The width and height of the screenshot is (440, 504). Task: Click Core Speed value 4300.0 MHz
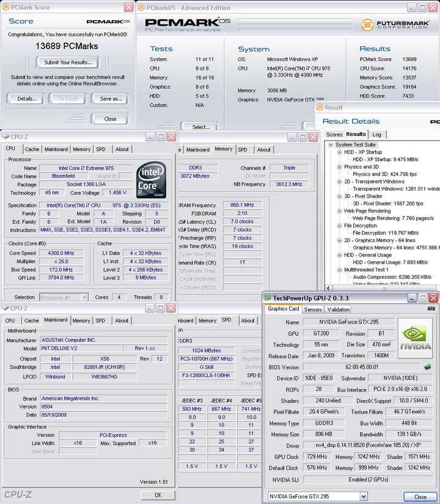coord(61,253)
